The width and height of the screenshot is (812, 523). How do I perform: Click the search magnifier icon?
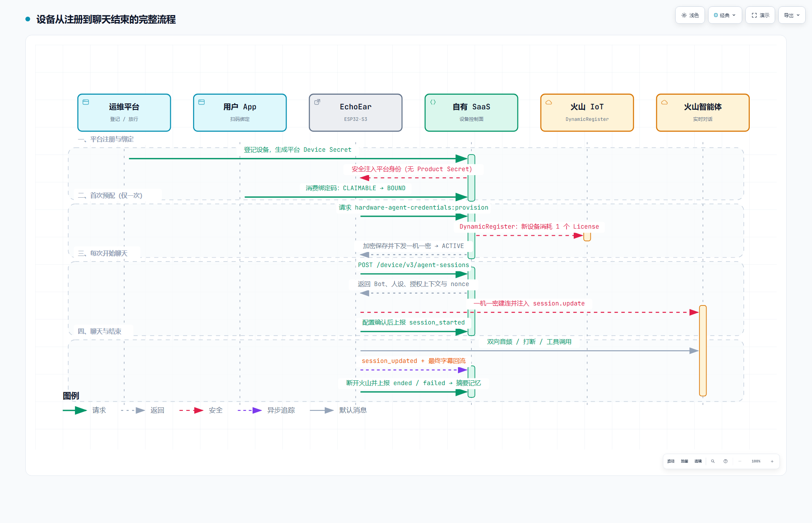(x=713, y=461)
